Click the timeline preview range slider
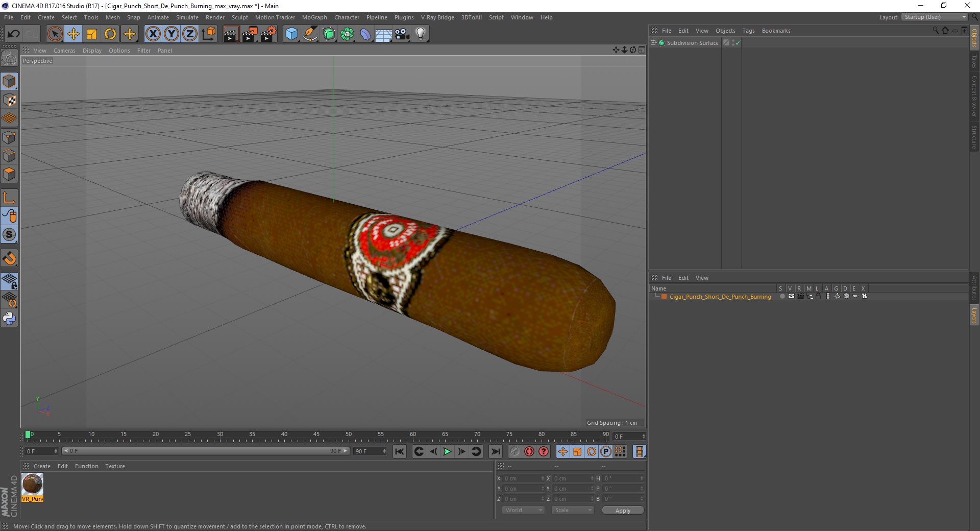The image size is (980, 531). pos(205,451)
